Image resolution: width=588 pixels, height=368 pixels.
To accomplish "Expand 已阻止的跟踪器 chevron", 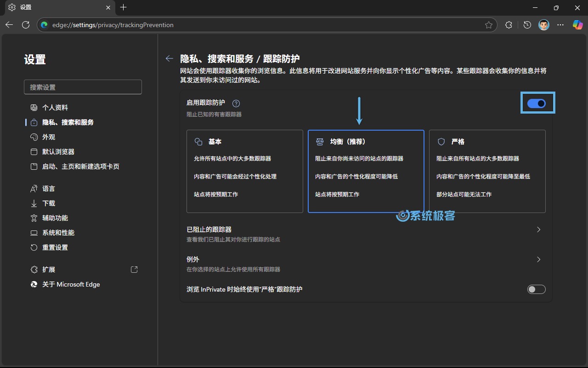I will click(539, 230).
